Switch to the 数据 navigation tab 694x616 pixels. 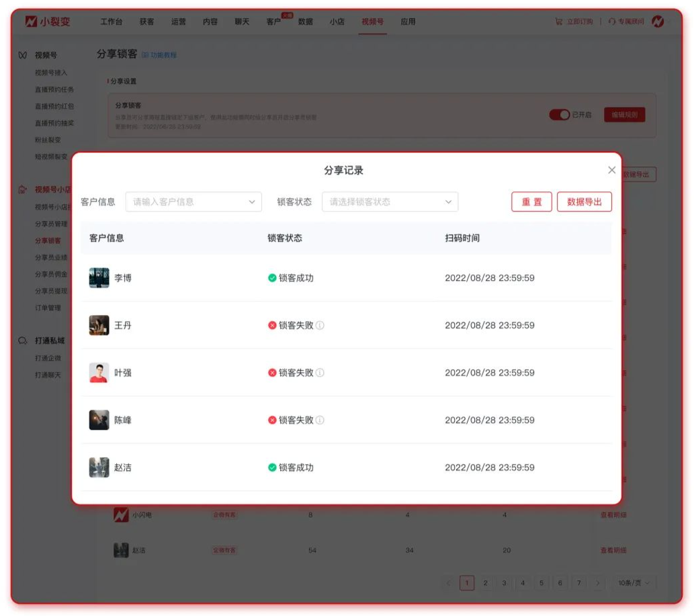coord(305,21)
